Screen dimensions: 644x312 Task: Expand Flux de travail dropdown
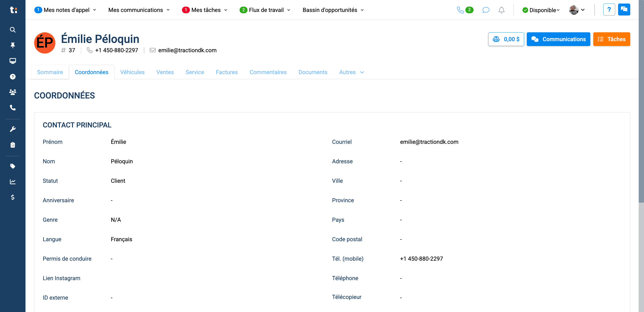265,10
